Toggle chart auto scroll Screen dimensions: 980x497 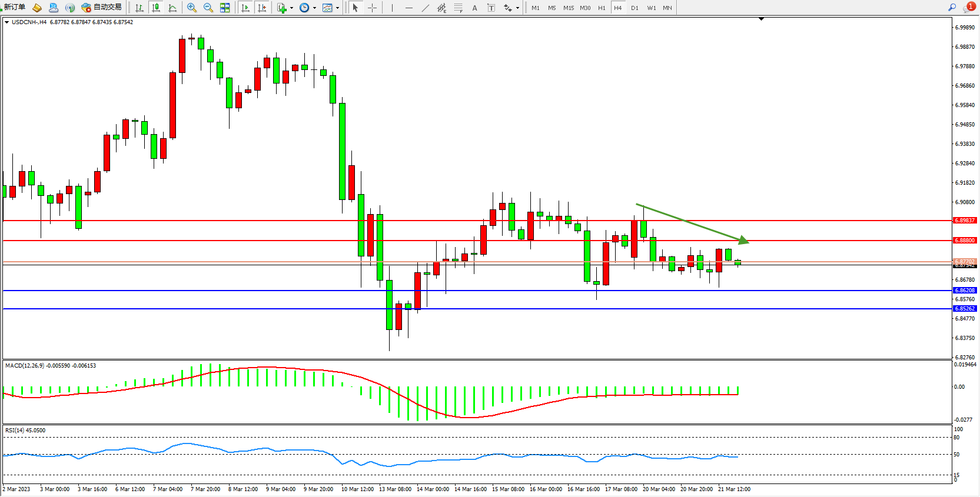click(x=245, y=8)
